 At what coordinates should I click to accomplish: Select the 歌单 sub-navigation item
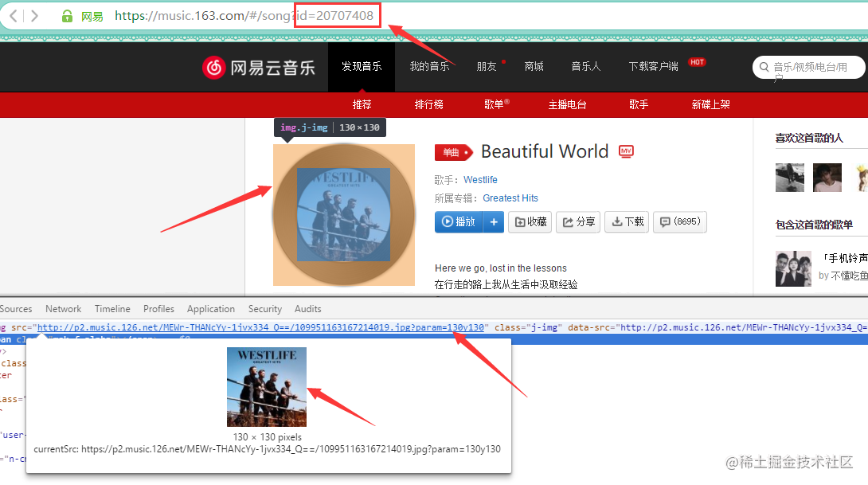(494, 104)
